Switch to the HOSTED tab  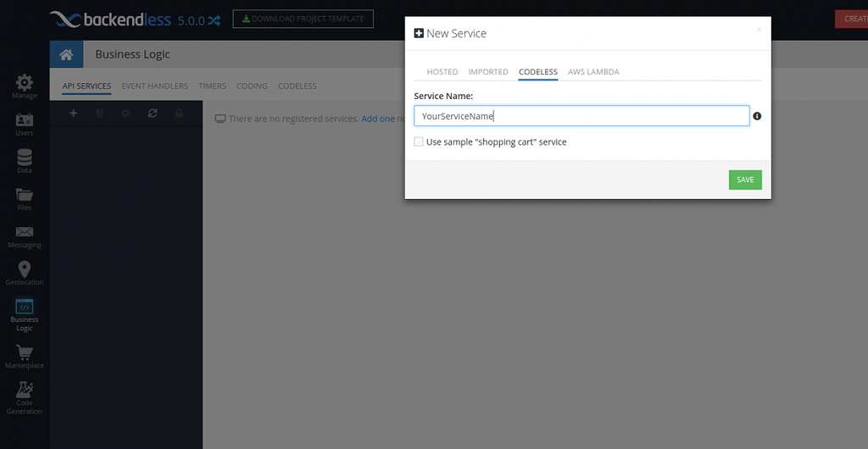click(x=442, y=72)
